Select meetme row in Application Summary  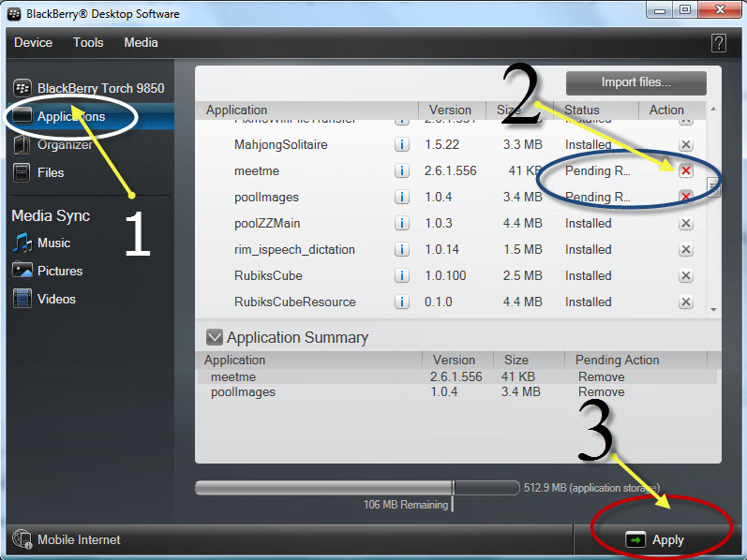(x=457, y=376)
